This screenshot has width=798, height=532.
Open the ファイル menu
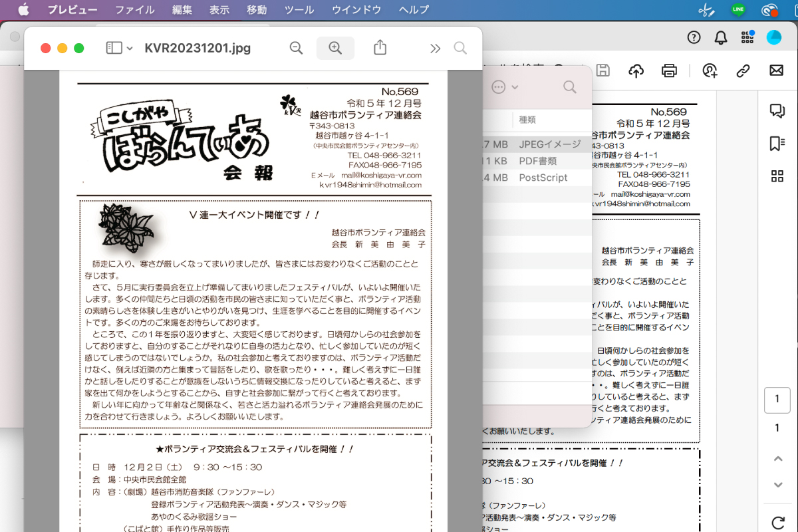134,9
